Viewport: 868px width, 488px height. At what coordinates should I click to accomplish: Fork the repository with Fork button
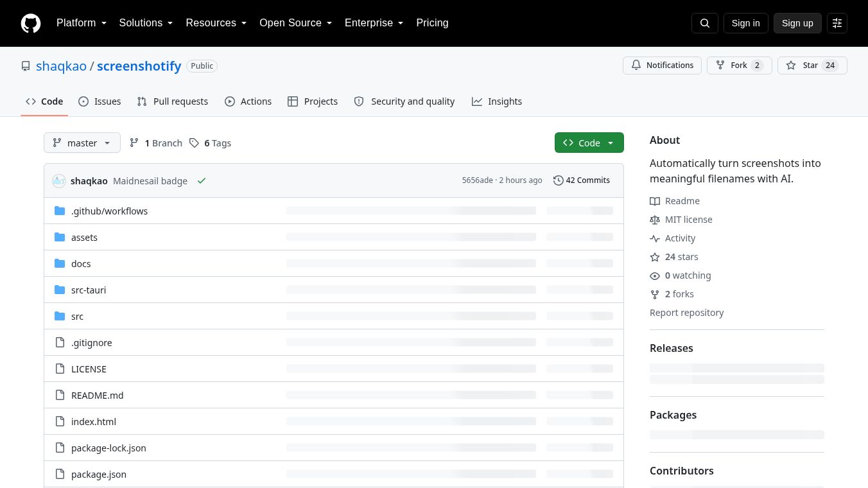tap(739, 65)
